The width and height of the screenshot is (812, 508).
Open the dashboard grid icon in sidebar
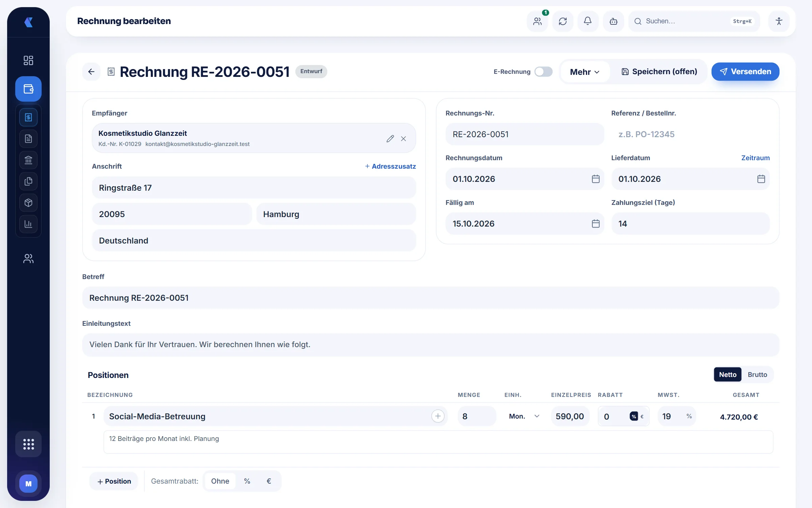pos(28,60)
